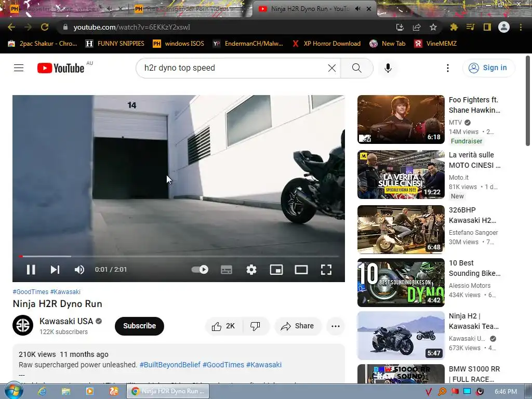Viewport: 532px width, 399px height.
Task: Open EndermanCH/Malw... bookmark
Action: (248, 44)
